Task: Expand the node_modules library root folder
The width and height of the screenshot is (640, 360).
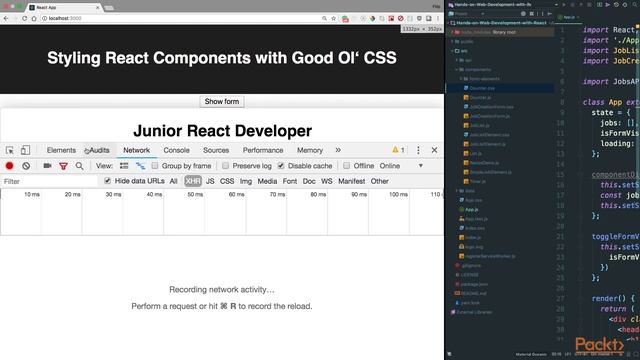Action: pyautogui.click(x=453, y=32)
